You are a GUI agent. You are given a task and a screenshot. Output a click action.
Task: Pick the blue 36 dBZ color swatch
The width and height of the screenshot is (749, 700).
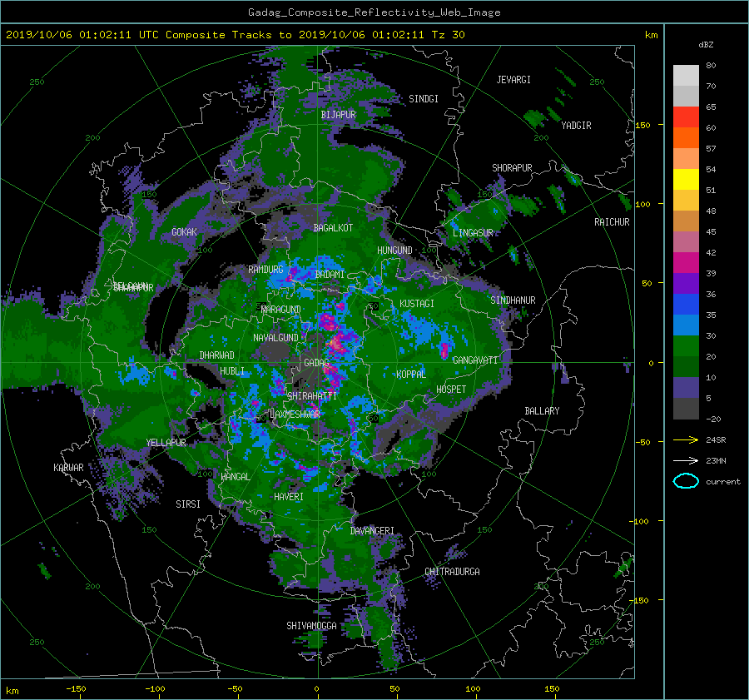686,305
